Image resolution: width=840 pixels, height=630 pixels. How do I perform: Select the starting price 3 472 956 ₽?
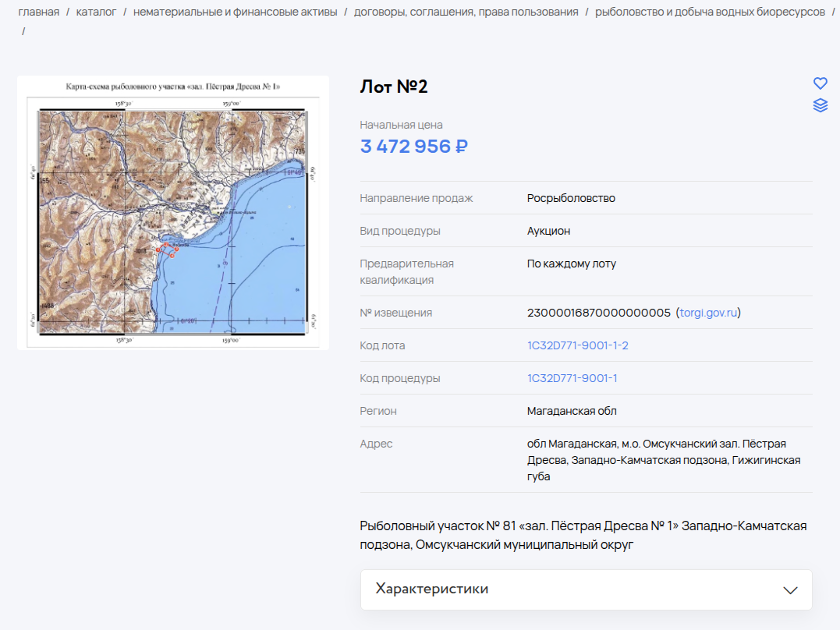[x=414, y=147]
